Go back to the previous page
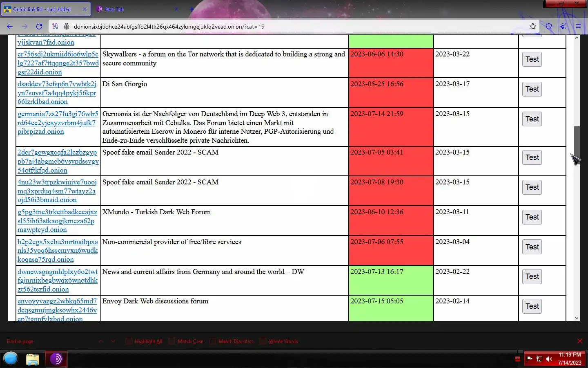This screenshot has width=588, height=368. click(x=10, y=27)
